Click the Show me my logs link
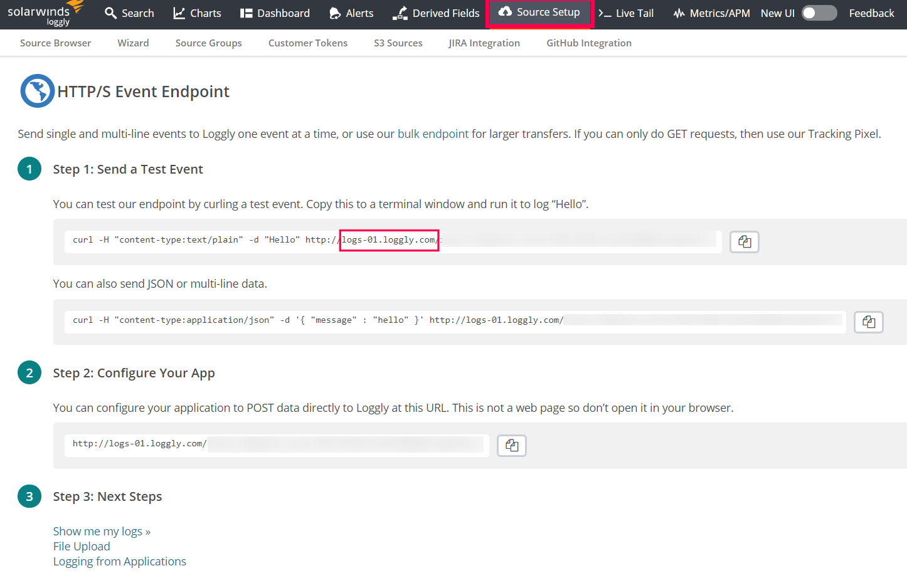Image resolution: width=907 pixels, height=588 pixels. point(102,532)
